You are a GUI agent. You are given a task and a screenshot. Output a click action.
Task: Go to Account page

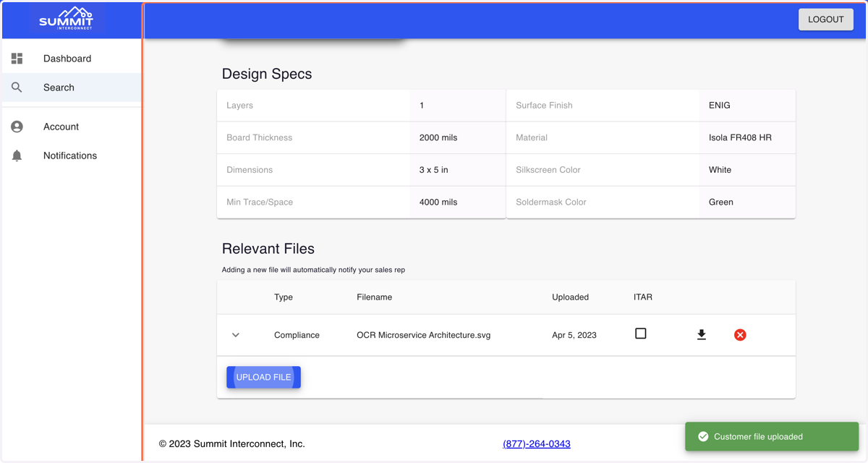[x=71, y=127]
